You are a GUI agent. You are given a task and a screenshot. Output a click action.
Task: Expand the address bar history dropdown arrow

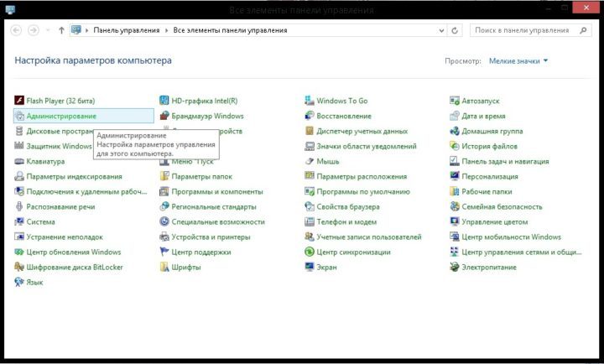click(x=441, y=30)
